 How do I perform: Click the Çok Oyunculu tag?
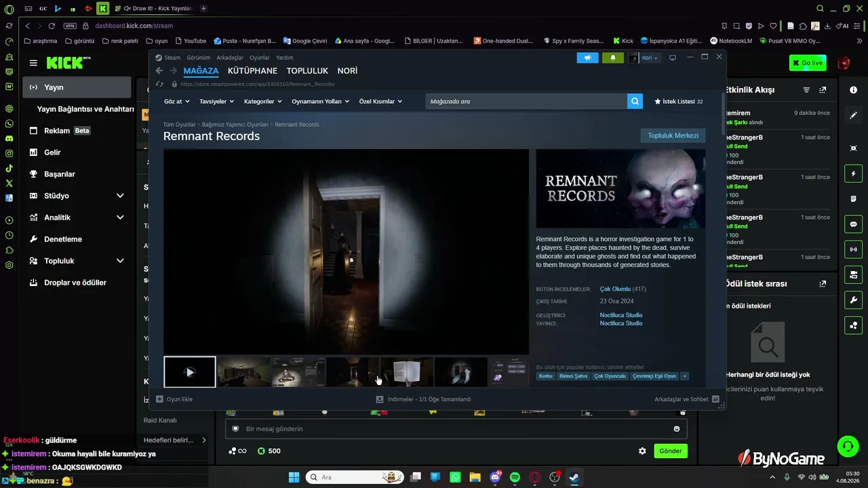(x=610, y=376)
